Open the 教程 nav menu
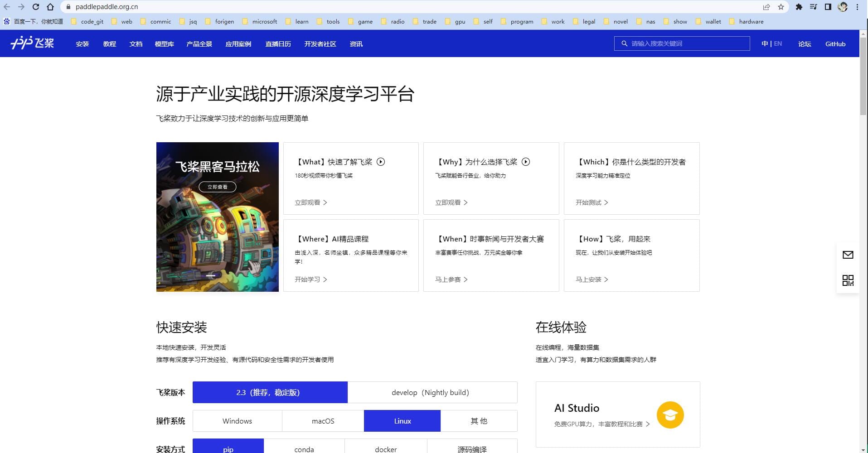This screenshot has height=453, width=868. (110, 44)
